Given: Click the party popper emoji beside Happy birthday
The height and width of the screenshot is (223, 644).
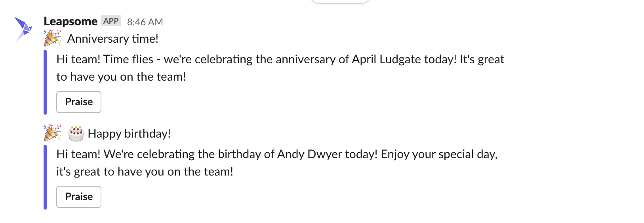Looking at the screenshot, I should click(52, 133).
